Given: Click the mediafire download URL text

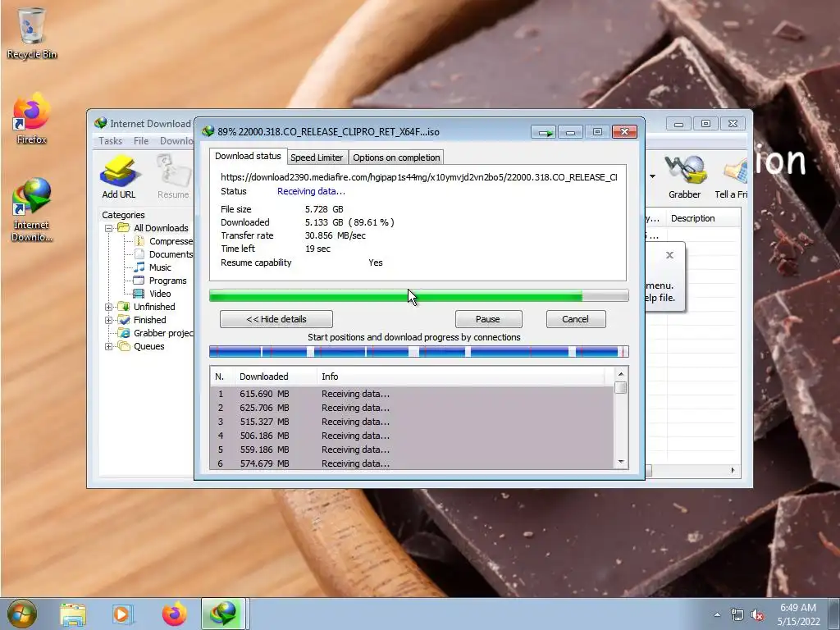Looking at the screenshot, I should coord(418,177).
